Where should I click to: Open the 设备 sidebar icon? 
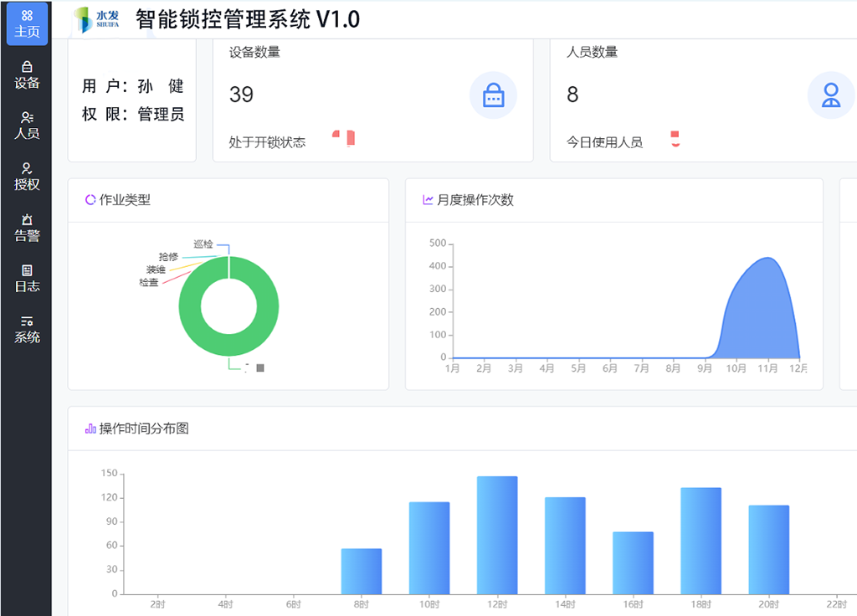26,75
